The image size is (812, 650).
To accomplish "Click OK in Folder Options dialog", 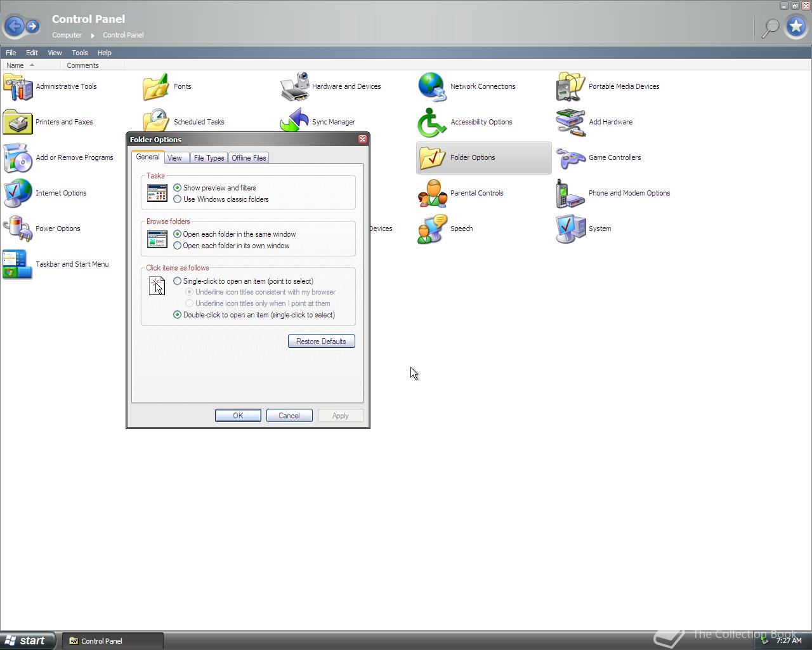I will tap(238, 416).
